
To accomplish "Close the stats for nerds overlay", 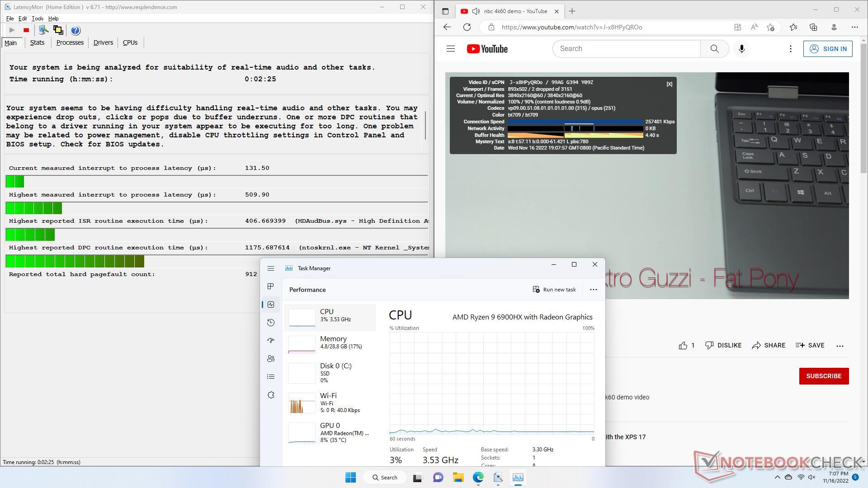I will tap(670, 84).
